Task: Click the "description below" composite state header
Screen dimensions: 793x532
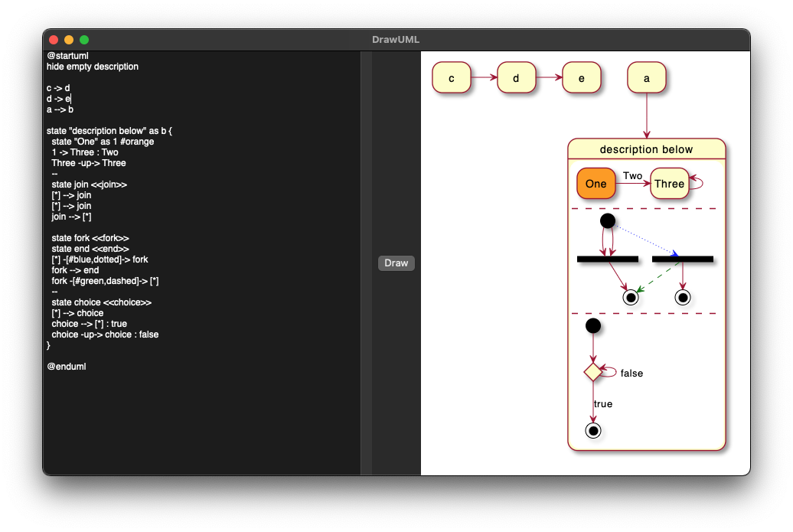Action: (x=646, y=149)
